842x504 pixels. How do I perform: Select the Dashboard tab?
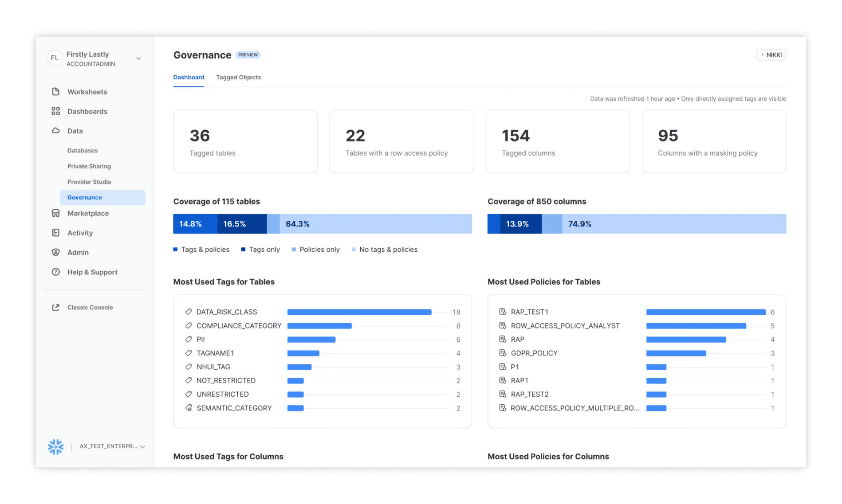click(x=189, y=78)
